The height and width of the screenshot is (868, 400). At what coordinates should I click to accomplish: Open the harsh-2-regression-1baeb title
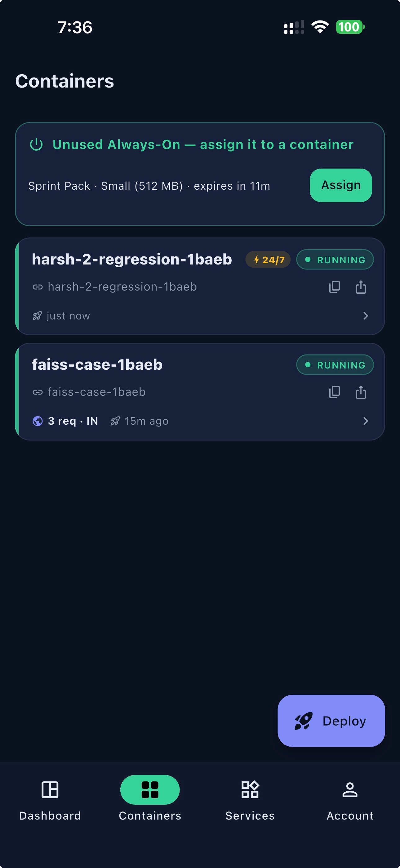point(132,259)
